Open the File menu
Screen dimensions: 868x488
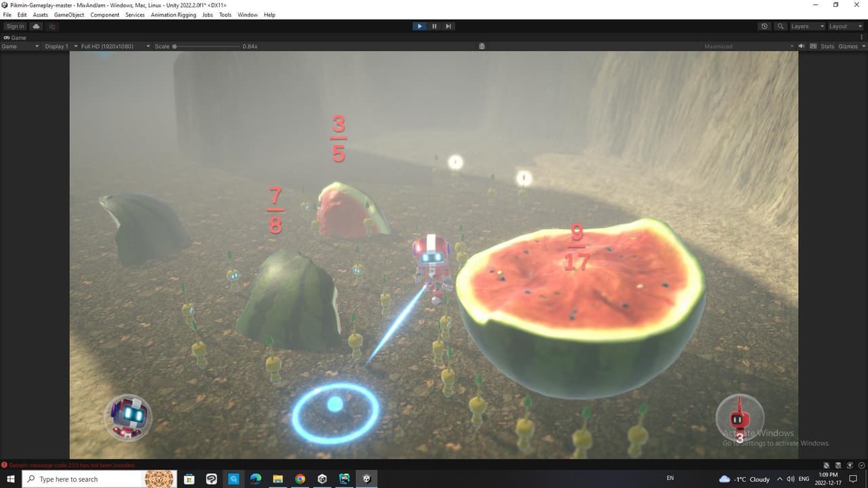pos(7,15)
